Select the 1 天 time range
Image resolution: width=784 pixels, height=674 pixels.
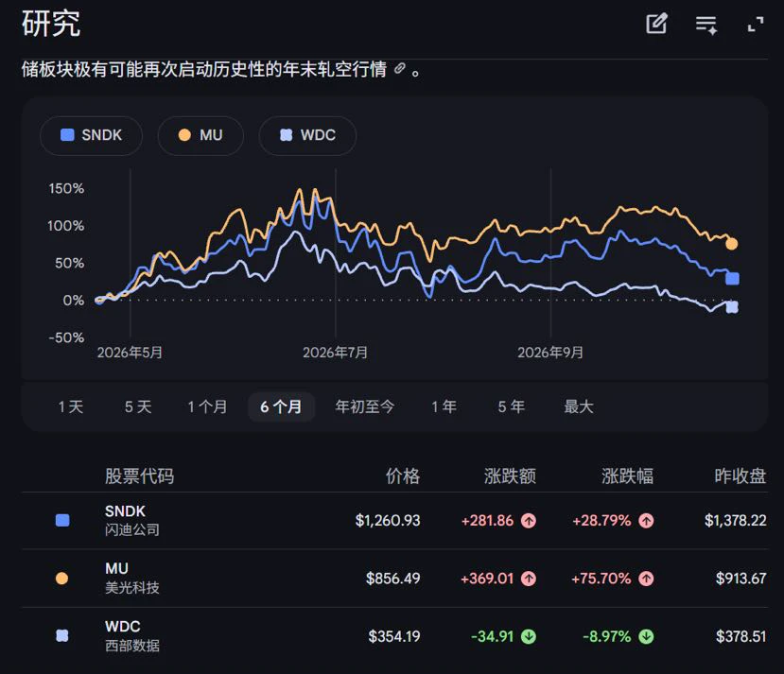71,406
